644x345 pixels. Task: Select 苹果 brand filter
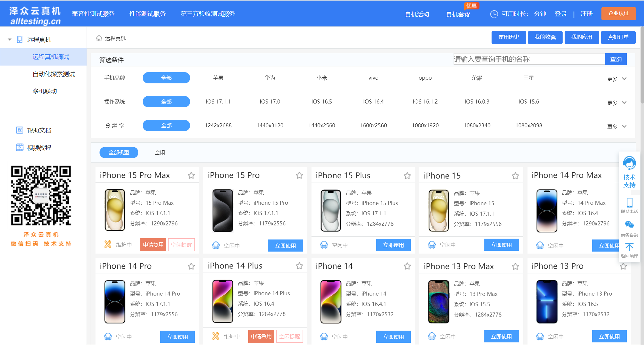tap(218, 78)
